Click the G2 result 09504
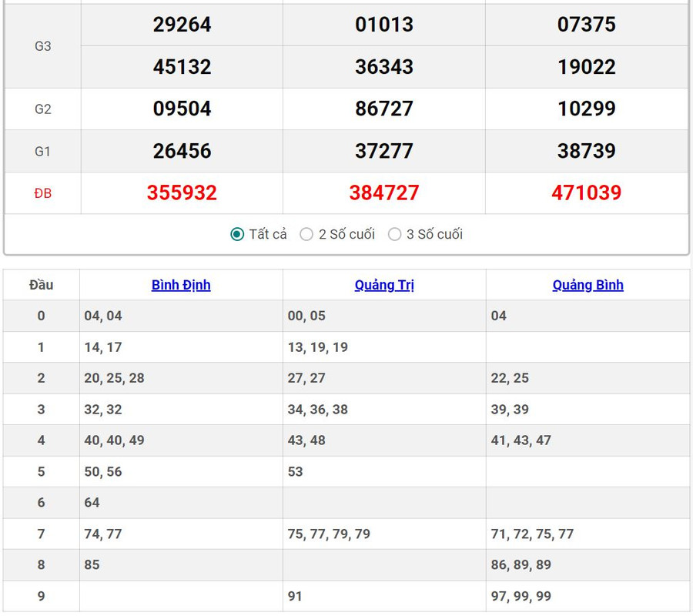Image resolution: width=693 pixels, height=616 pixels. tap(182, 109)
